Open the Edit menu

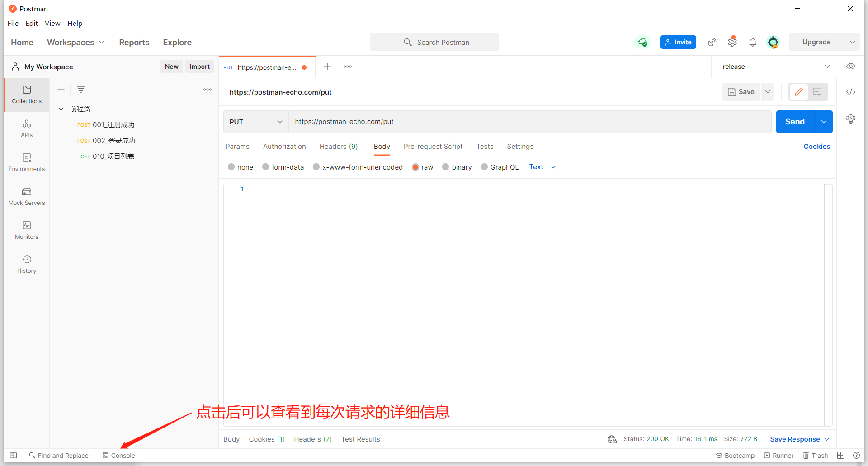point(32,23)
